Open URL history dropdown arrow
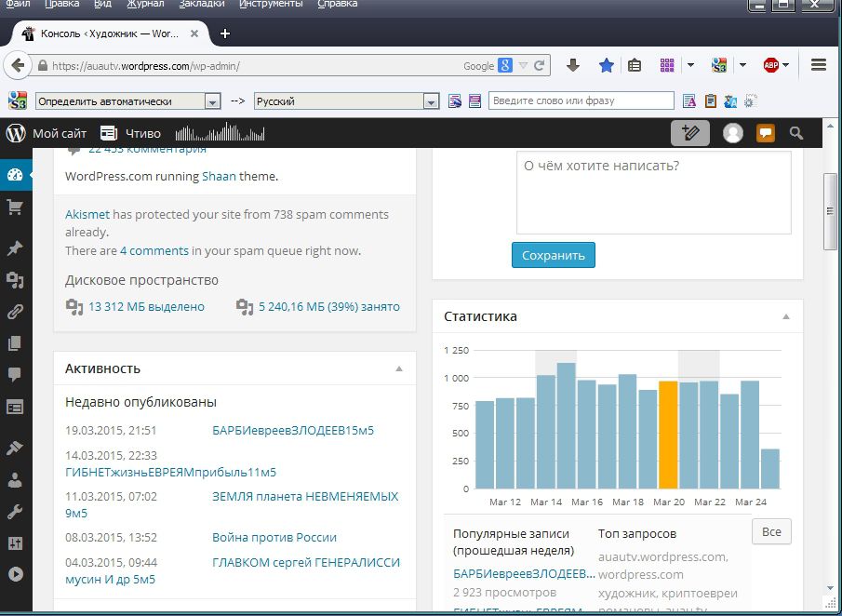The image size is (842, 616). [523, 66]
